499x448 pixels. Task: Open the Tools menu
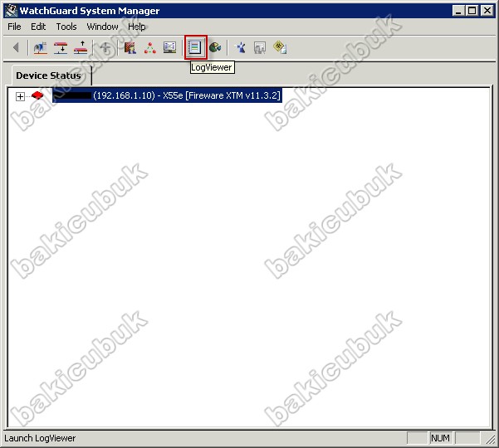coord(66,27)
